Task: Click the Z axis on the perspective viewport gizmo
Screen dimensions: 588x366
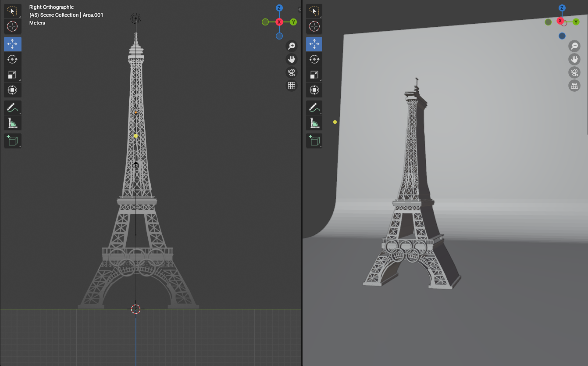Action: 562,8
